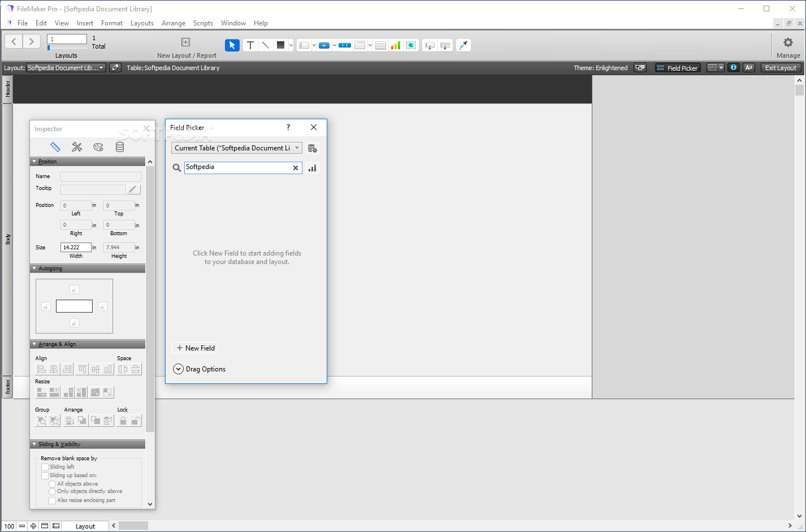Go to next layout arrow
Viewport: 806px width, 532px height.
(x=32, y=41)
